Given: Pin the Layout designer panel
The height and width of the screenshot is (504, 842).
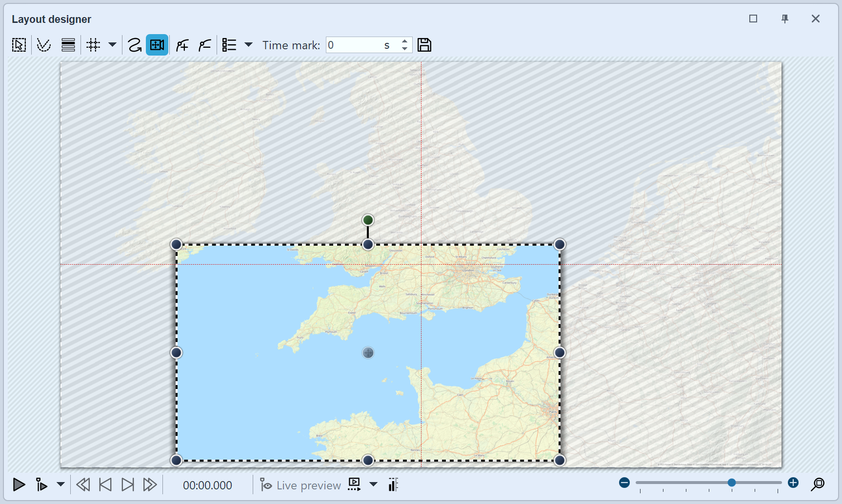Looking at the screenshot, I should tap(784, 19).
